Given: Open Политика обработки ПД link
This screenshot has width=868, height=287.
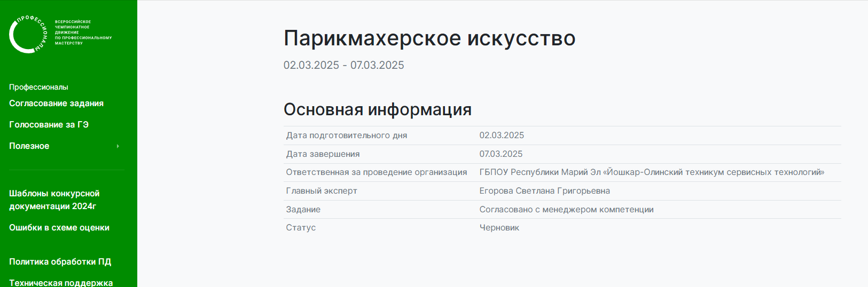Looking at the screenshot, I should pyautogui.click(x=60, y=261).
